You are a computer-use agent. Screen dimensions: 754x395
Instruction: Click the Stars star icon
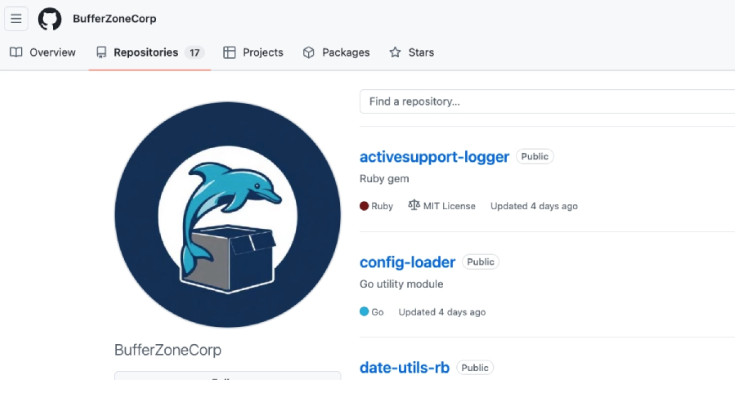[395, 52]
